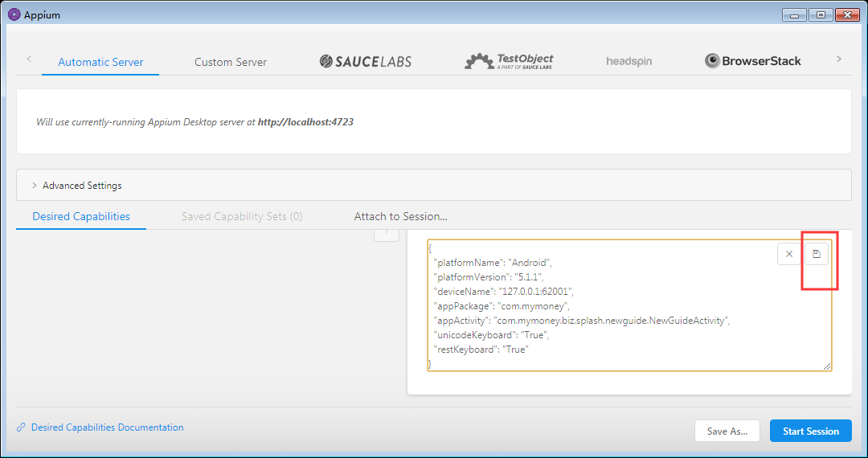Image resolution: width=868 pixels, height=458 pixels.
Task: Click inside the JSON capabilities text area
Action: 629,305
